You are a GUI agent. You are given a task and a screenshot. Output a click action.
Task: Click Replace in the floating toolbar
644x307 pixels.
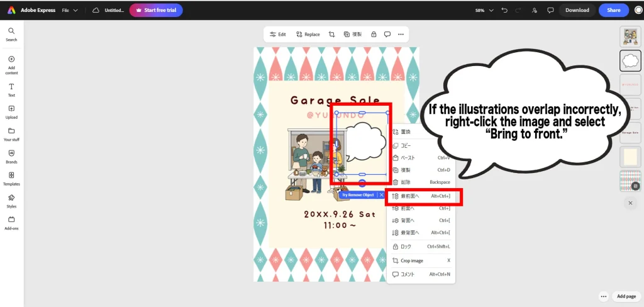[308, 35]
